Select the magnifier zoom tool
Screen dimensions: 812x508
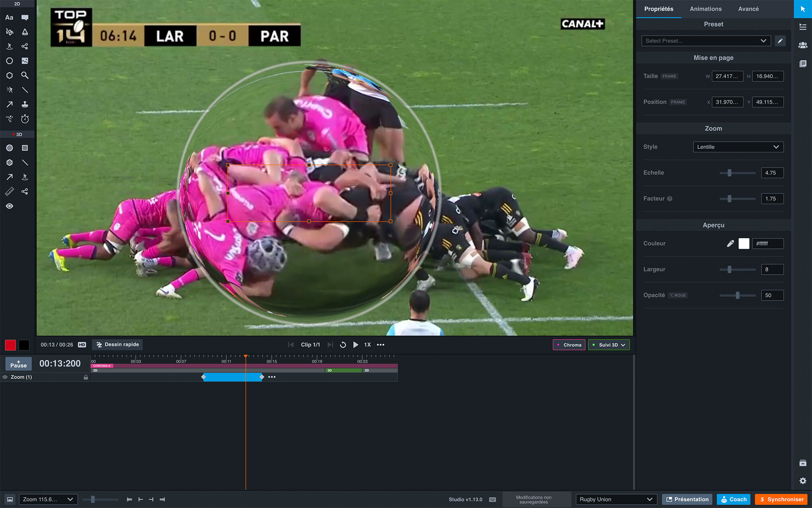pos(25,75)
